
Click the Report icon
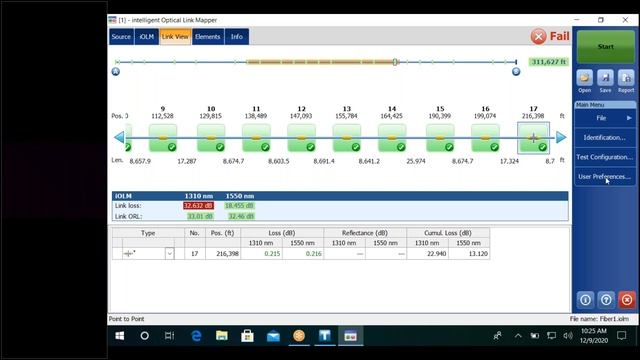click(626, 78)
